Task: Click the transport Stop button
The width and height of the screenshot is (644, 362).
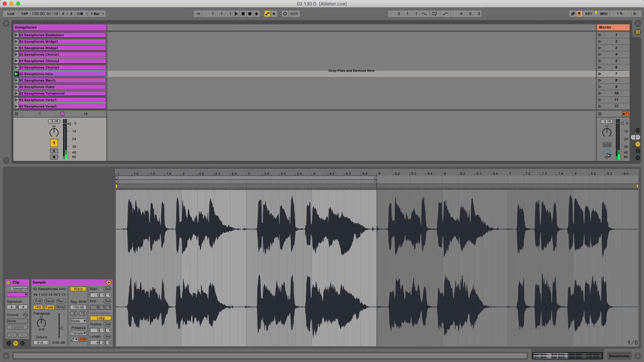Action: pyautogui.click(x=243, y=13)
